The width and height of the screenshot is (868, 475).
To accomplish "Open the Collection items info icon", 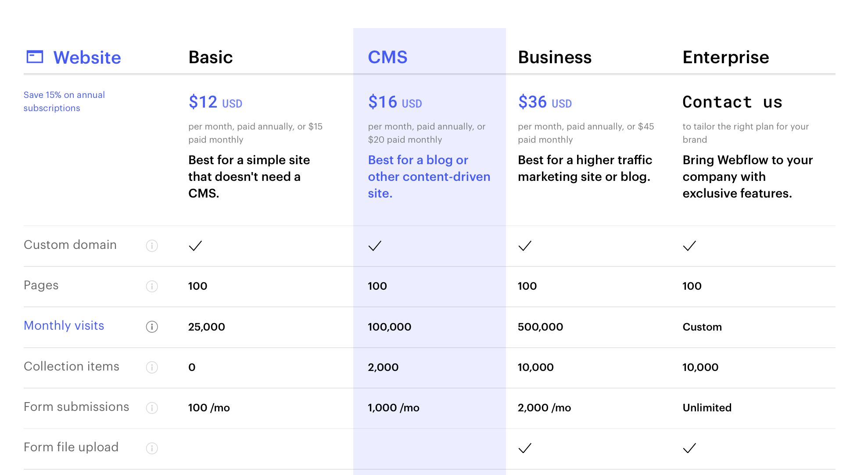I will pyautogui.click(x=152, y=367).
